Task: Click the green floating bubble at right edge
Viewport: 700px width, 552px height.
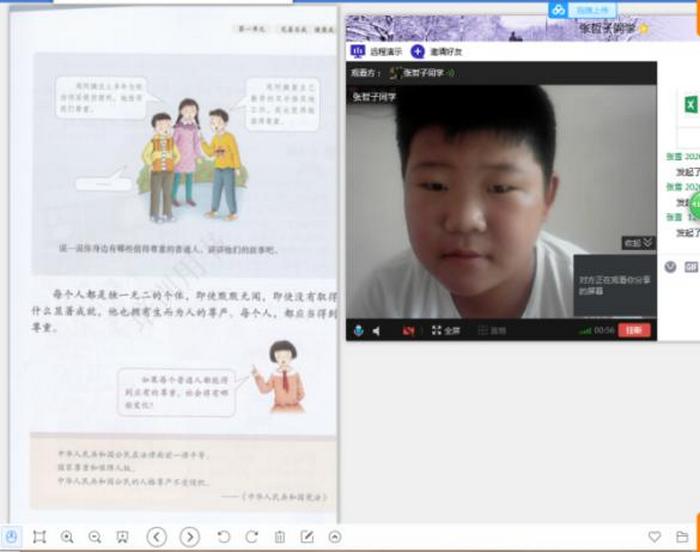Action: [x=695, y=205]
